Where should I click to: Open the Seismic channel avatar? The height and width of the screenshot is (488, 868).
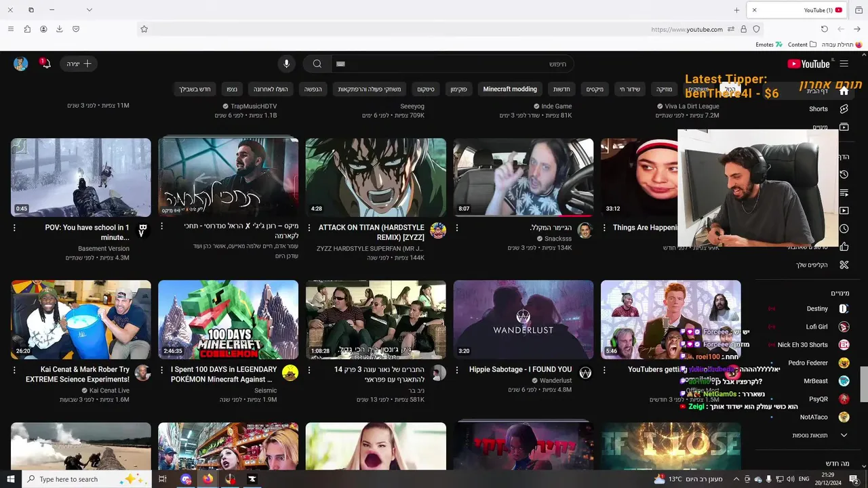[290, 372]
